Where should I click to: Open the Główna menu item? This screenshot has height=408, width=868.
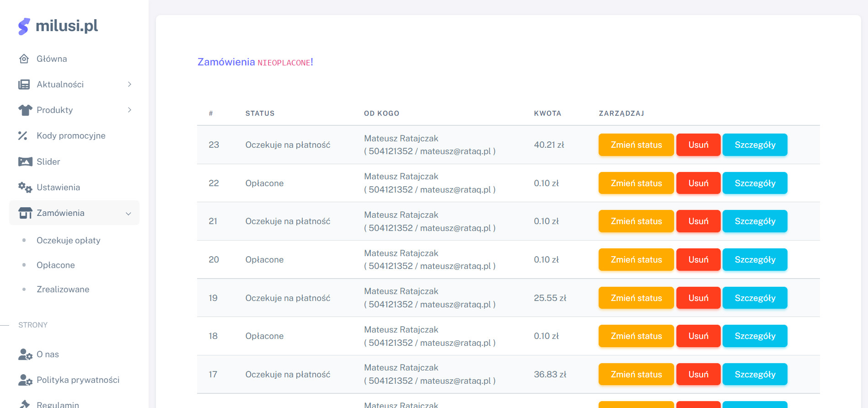(x=74, y=59)
